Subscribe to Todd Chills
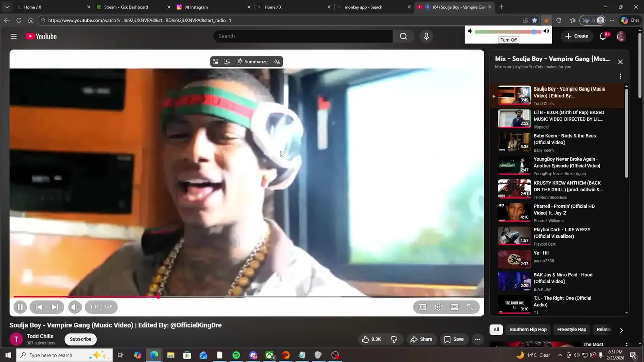Viewport: 644px width, 362px height. (80, 339)
